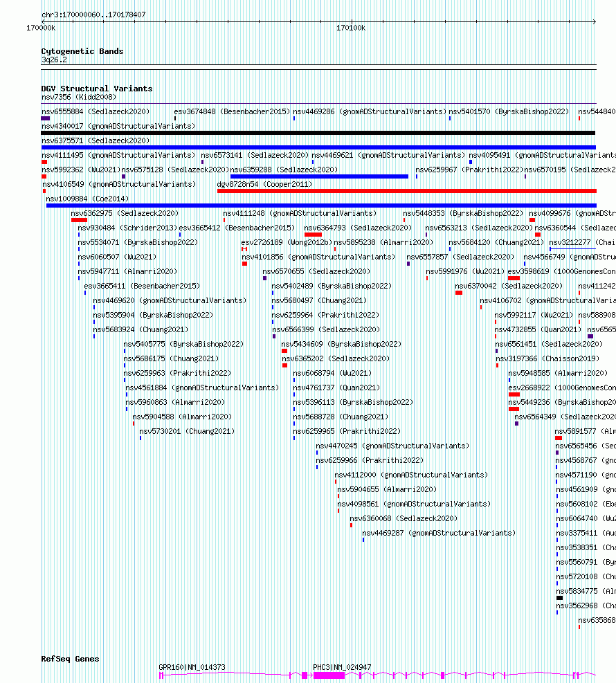Select the 3q26.2 cytogenetic band label
The image size is (616, 683).
[x=54, y=60]
